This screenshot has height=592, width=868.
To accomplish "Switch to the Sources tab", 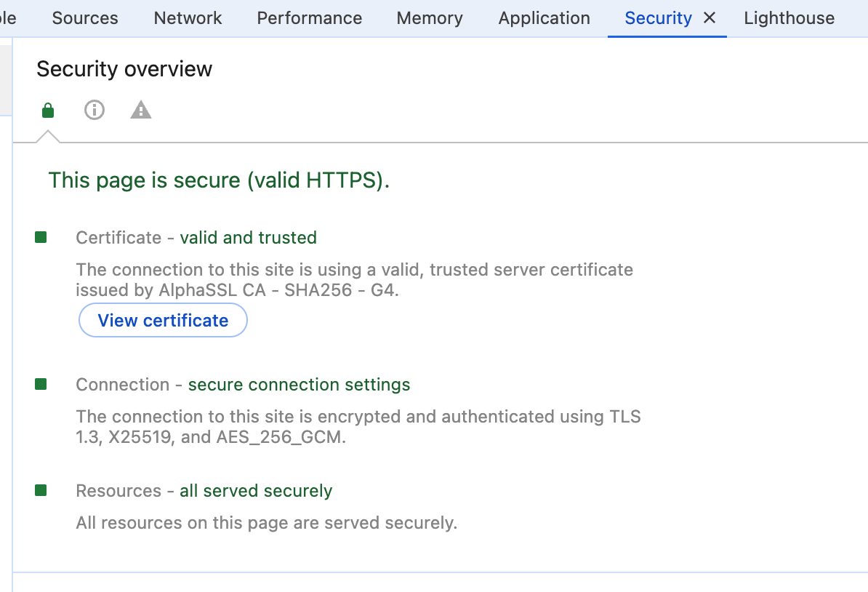I will pyautogui.click(x=85, y=18).
